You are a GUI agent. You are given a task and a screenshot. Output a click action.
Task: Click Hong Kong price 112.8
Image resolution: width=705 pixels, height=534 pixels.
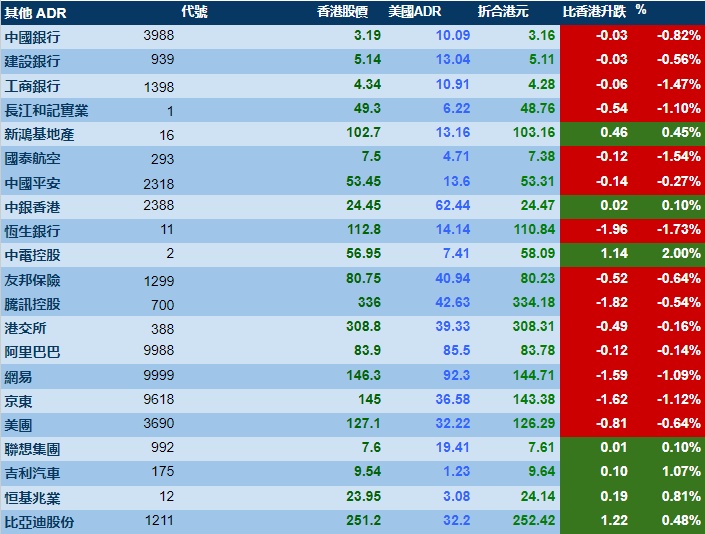point(364,230)
